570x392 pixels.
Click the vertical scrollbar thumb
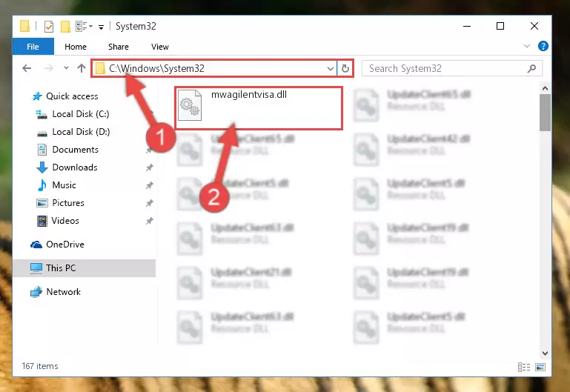click(x=545, y=112)
